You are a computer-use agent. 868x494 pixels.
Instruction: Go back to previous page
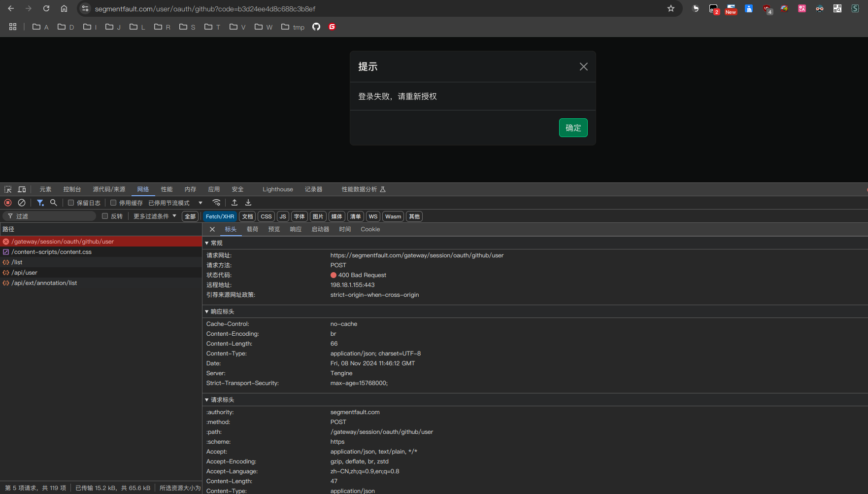coord(11,8)
